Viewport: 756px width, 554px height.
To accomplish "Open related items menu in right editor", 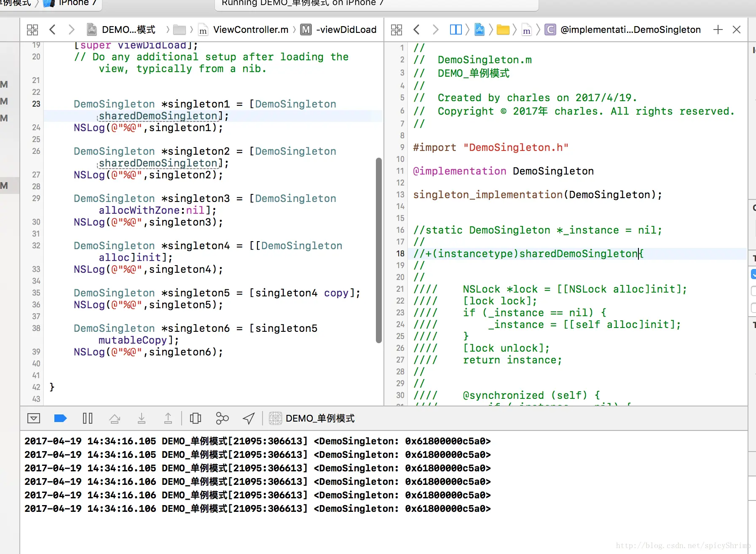I will pos(397,30).
